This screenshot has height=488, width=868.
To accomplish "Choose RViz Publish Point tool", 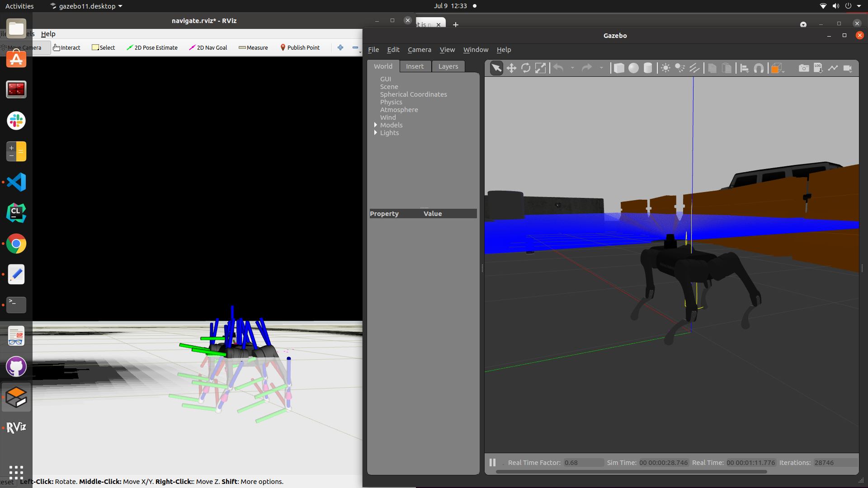I will pos(300,47).
